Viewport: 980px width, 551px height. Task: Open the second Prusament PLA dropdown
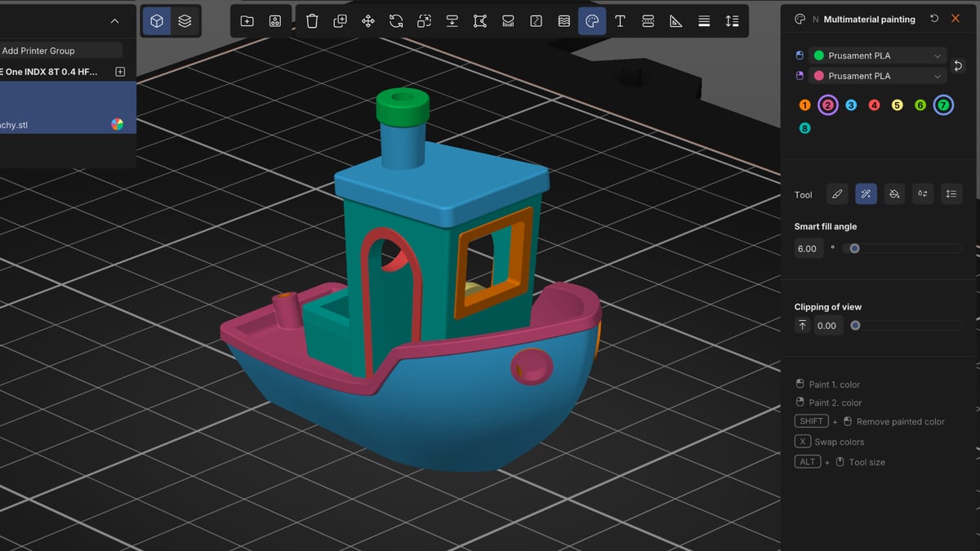[x=877, y=76]
